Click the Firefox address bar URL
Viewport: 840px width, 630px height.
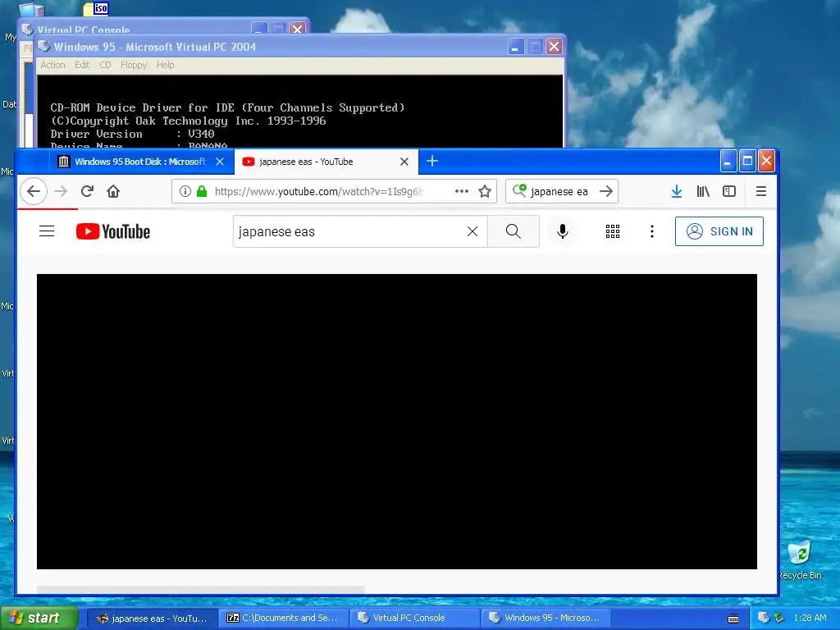tap(319, 191)
